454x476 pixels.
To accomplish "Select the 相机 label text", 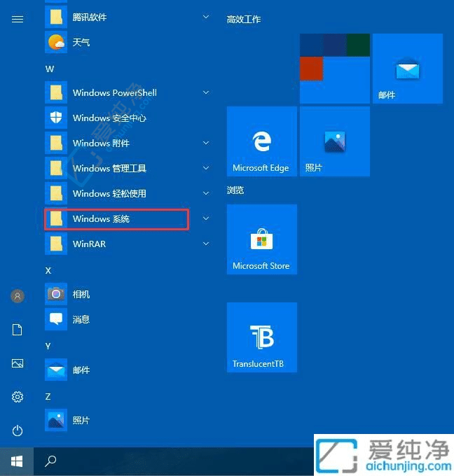I will (x=81, y=294).
